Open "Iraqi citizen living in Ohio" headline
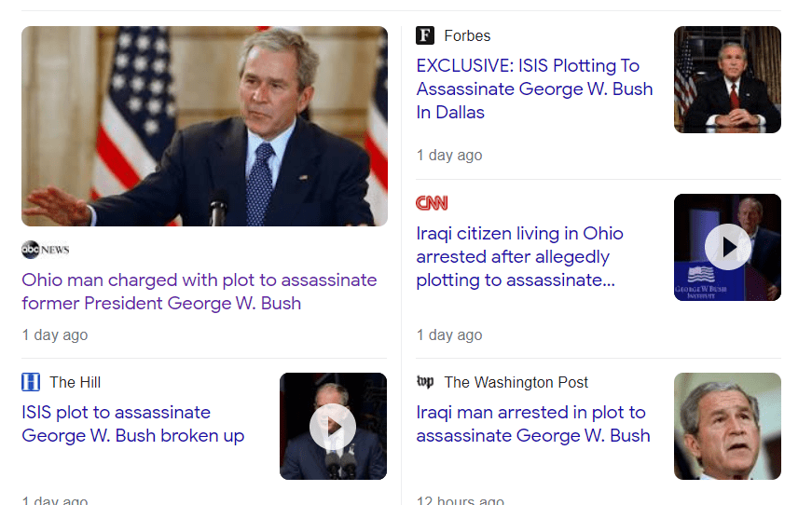The height and width of the screenshot is (505, 812). click(x=519, y=257)
